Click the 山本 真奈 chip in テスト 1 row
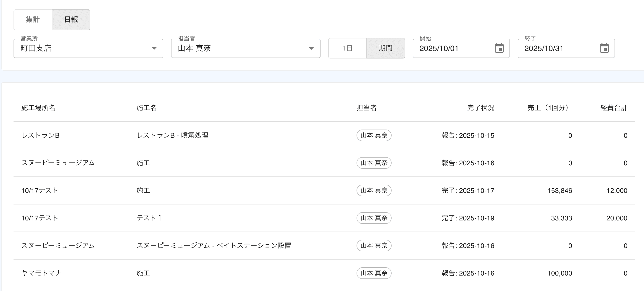The image size is (644, 291). (374, 218)
